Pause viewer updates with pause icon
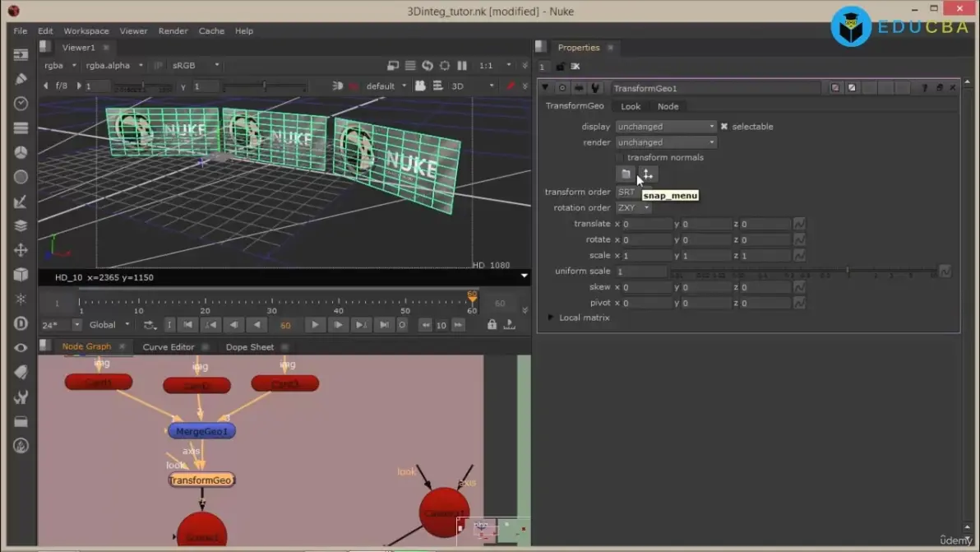The image size is (980, 552). [x=462, y=66]
